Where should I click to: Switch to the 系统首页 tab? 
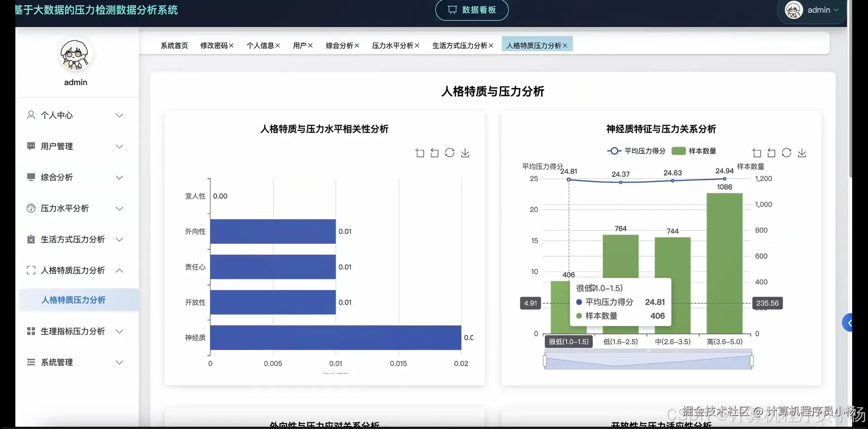[x=174, y=45]
